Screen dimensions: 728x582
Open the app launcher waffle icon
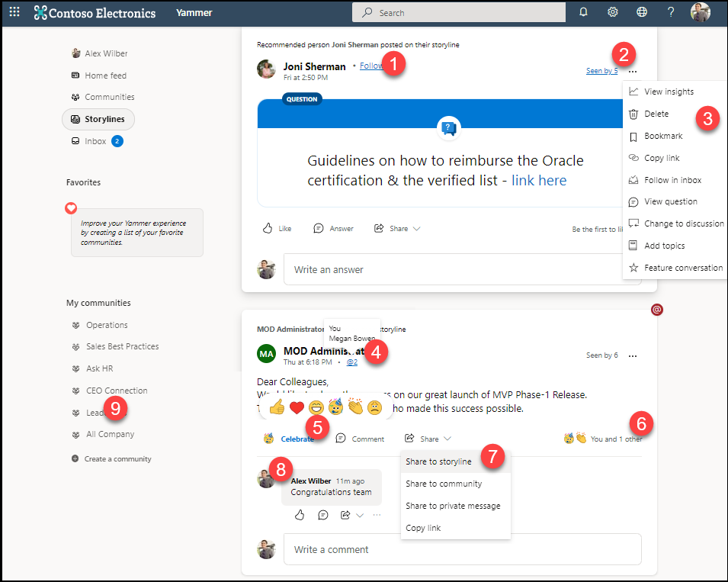[14, 12]
